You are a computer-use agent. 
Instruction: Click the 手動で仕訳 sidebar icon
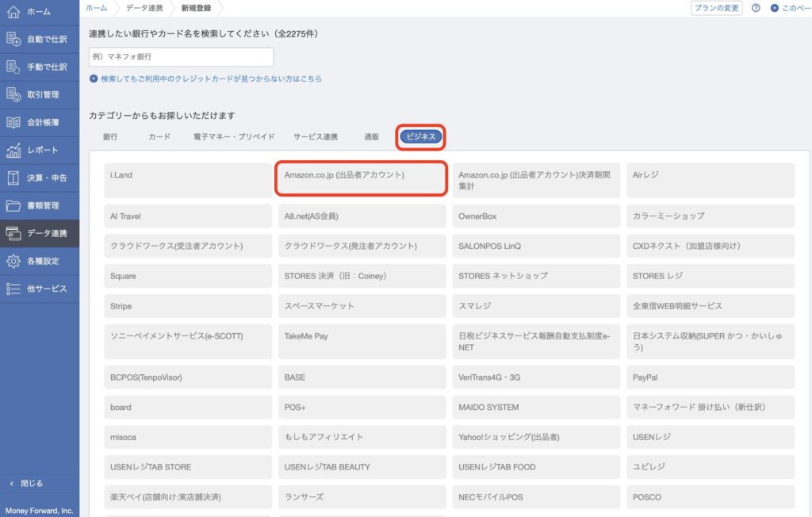click(x=13, y=67)
